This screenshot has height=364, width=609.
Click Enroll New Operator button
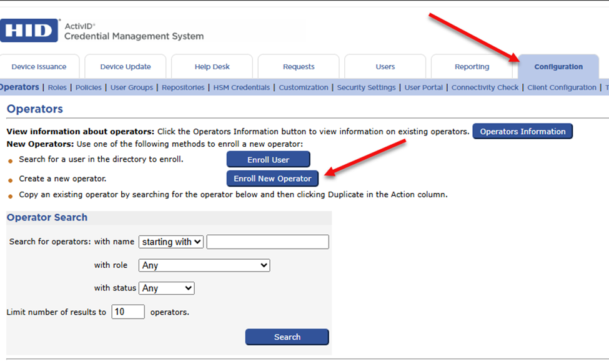tap(273, 179)
